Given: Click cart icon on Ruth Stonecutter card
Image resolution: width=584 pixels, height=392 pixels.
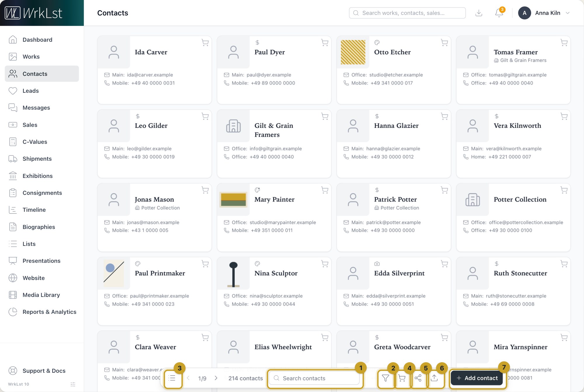Looking at the screenshot, I should [x=564, y=264].
